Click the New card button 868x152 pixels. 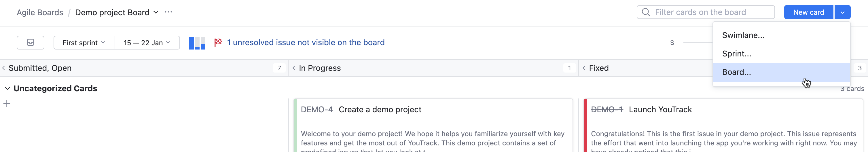pyautogui.click(x=808, y=12)
